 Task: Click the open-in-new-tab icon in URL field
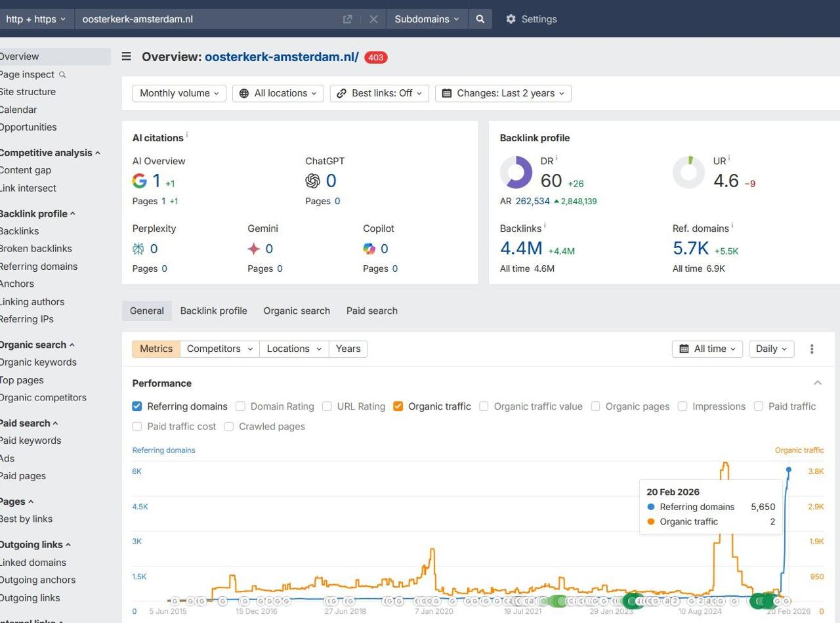coord(348,19)
